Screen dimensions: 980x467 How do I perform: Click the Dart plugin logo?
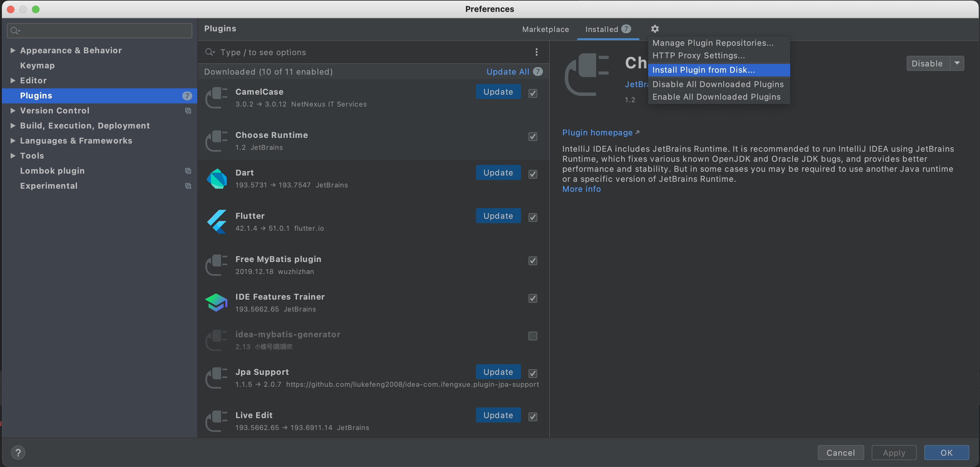[x=216, y=178]
